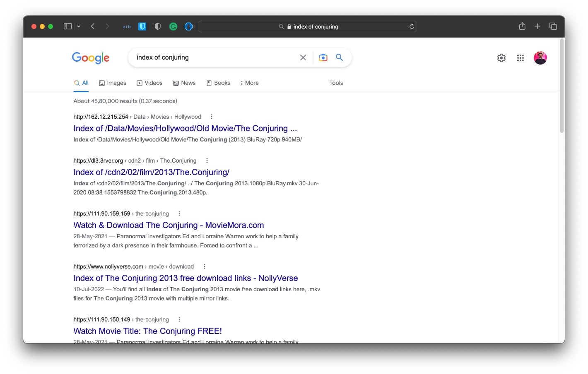Image resolution: width=588 pixels, height=374 pixels.
Task: Open Index of /cdn2/02/film/2013/The.Conjuring/ link
Action: [152, 172]
